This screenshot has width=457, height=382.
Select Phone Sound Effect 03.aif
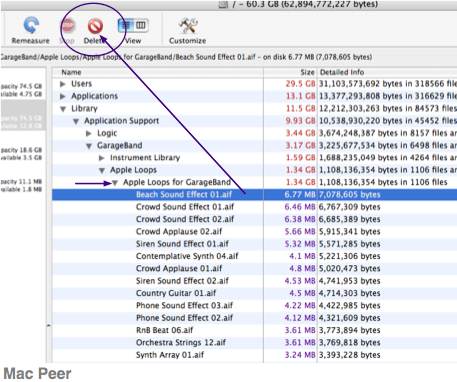254,306
